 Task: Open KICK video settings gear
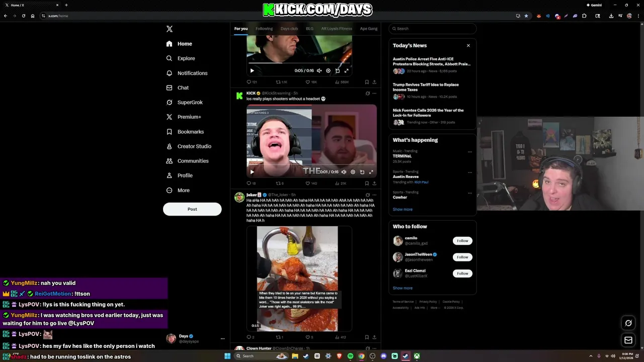[x=353, y=172]
